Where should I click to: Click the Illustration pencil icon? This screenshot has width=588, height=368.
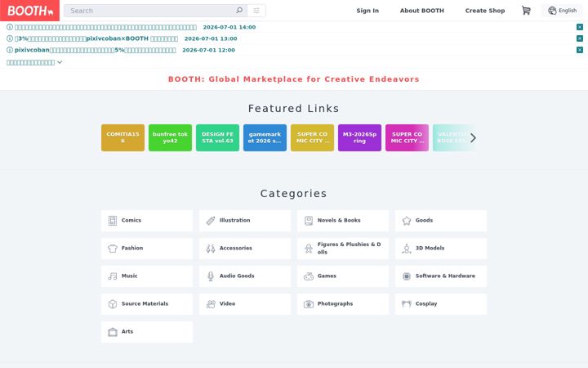(211, 221)
